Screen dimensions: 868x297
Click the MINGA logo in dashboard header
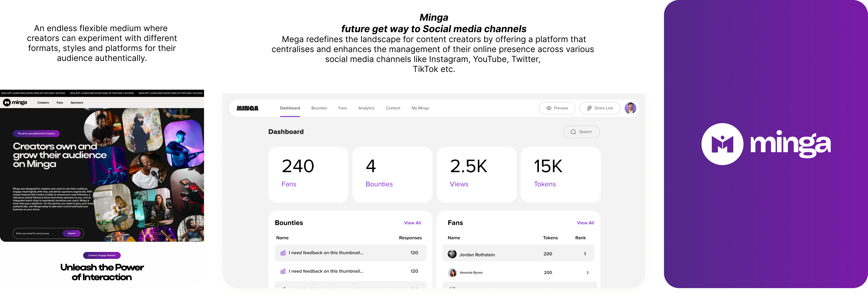(x=247, y=108)
